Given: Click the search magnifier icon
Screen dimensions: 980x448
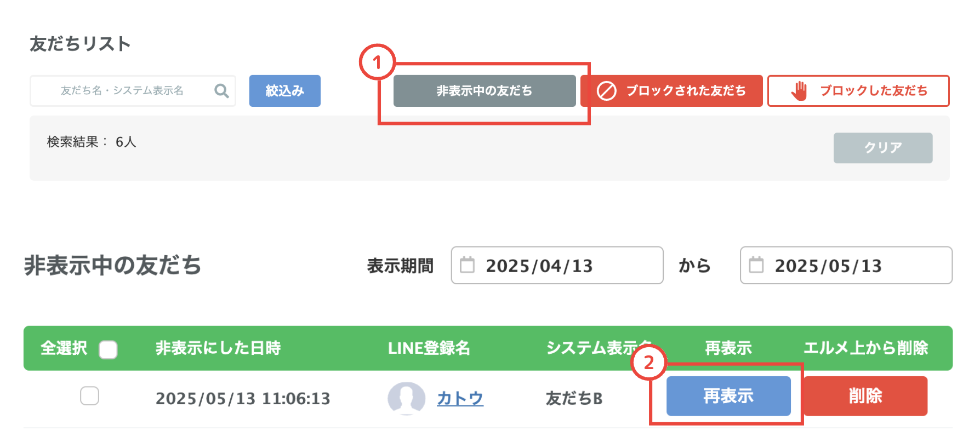Looking at the screenshot, I should tap(221, 90).
